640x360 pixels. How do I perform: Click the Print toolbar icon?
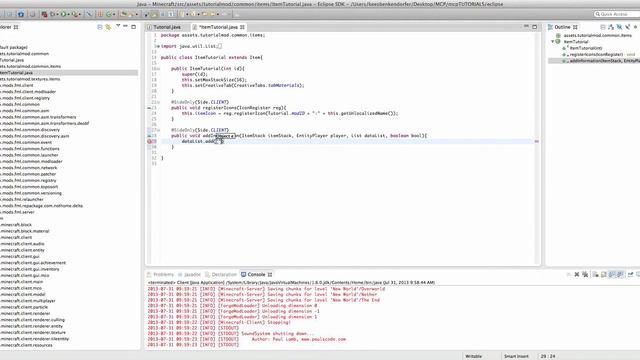pyautogui.click(x=32, y=14)
